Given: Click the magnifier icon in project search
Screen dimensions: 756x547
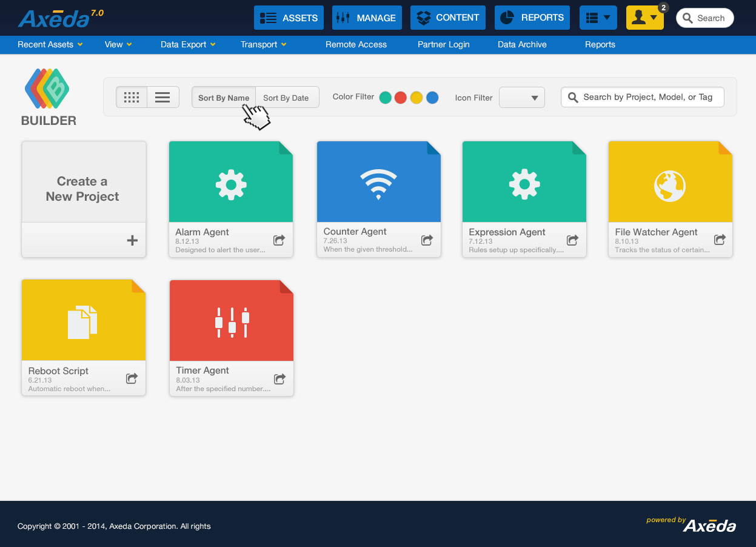Looking at the screenshot, I should click(572, 97).
